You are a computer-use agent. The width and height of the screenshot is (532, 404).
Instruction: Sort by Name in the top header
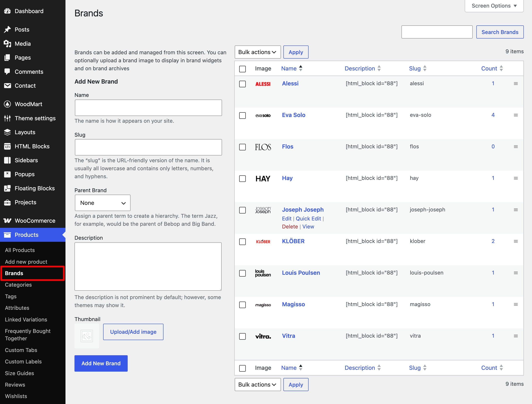(292, 68)
